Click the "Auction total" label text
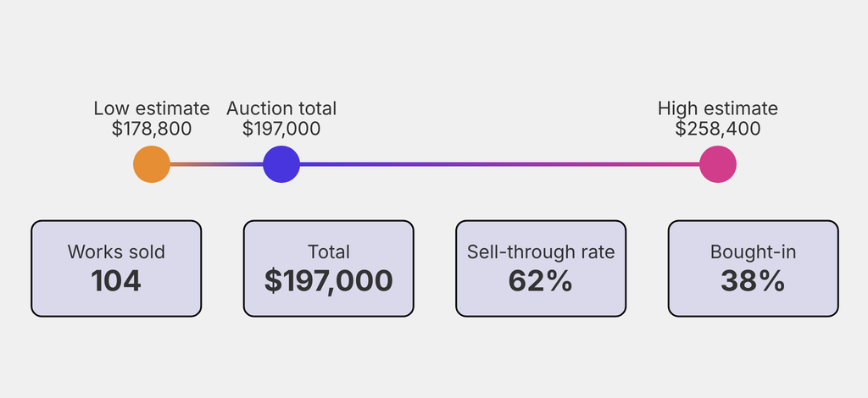The width and height of the screenshot is (868, 398). point(281,108)
